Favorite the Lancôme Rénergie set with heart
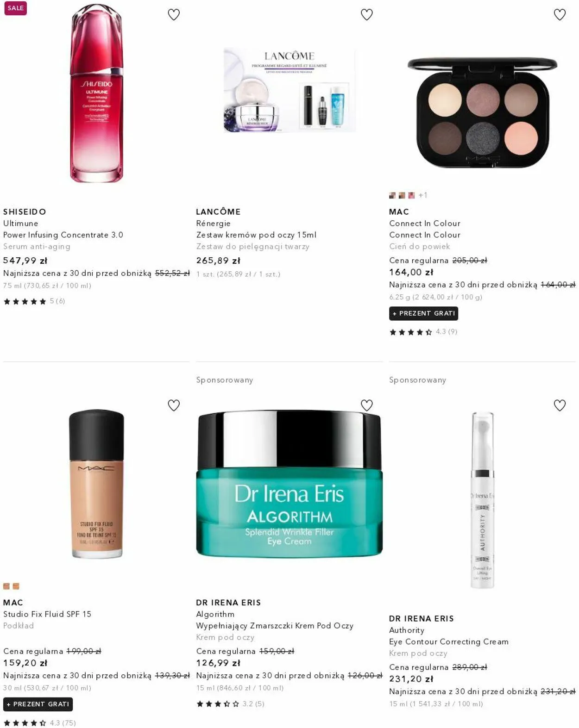Image resolution: width=579 pixels, height=728 pixels. click(x=367, y=15)
